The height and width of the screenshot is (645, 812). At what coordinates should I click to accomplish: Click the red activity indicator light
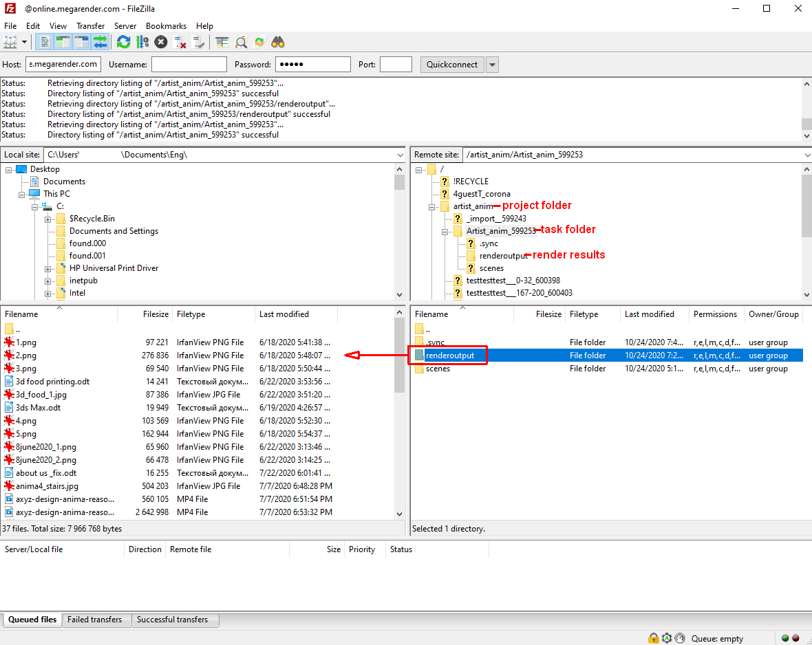[796, 638]
